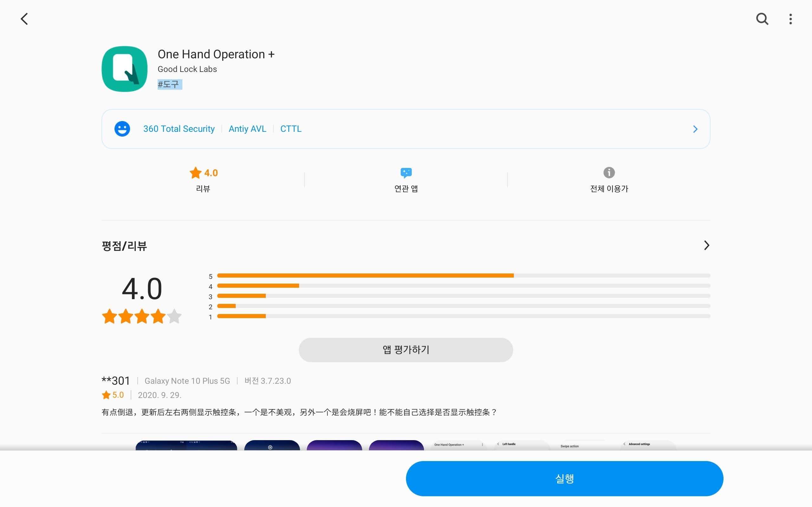Open the 360 Total Security link
Image resolution: width=812 pixels, height=507 pixels.
click(x=179, y=129)
